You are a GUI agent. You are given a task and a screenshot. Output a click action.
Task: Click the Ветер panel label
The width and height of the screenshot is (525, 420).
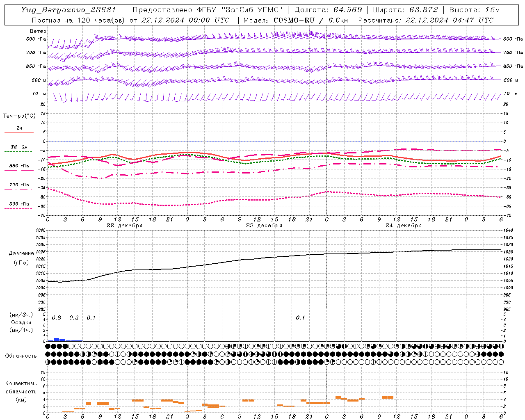coord(38,31)
